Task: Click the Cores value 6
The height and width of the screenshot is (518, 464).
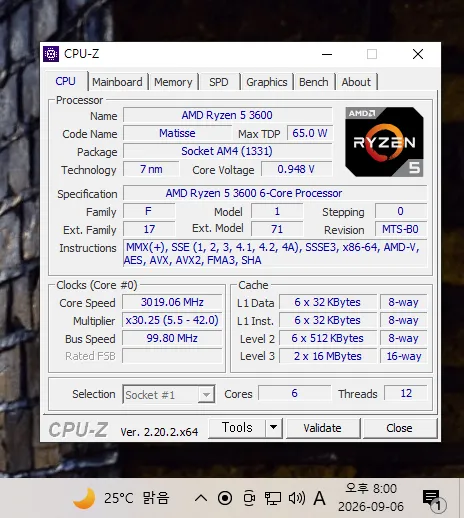Action: point(294,393)
